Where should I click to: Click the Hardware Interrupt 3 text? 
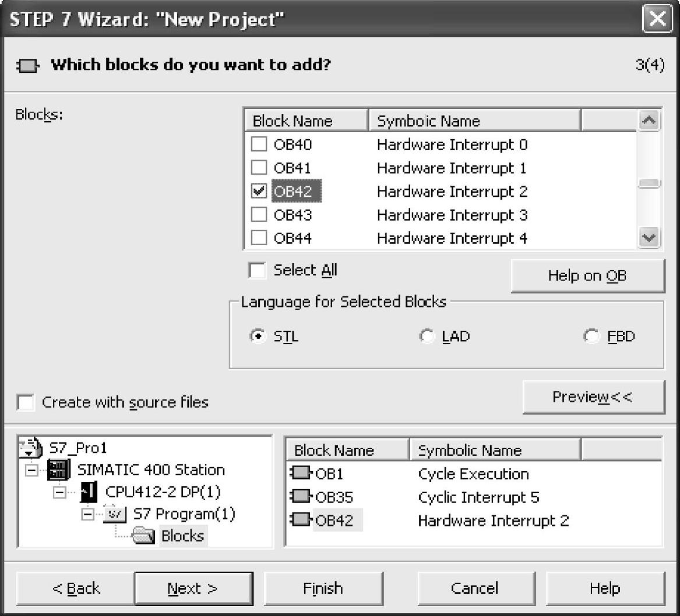tap(452, 215)
